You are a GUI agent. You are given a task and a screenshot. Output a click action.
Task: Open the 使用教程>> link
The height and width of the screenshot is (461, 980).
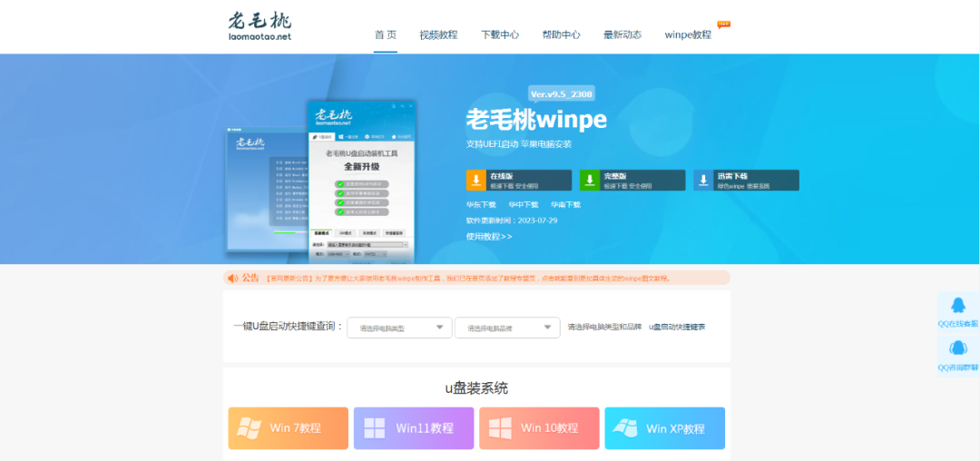[x=489, y=236]
